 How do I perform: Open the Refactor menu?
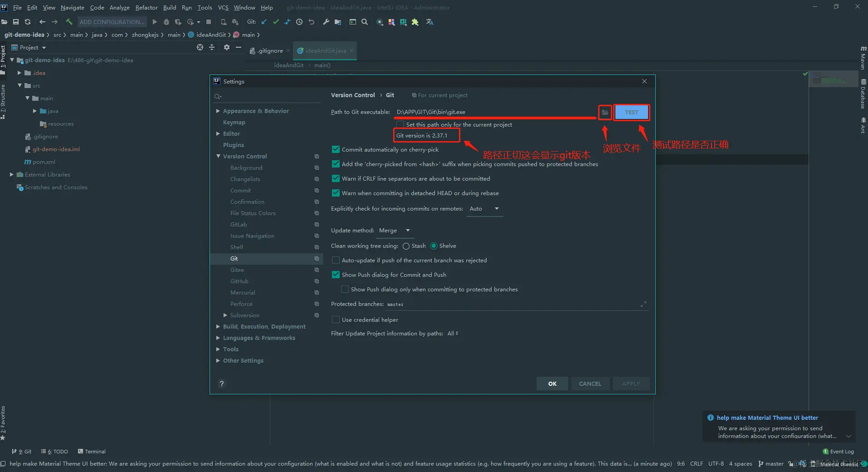pos(146,7)
